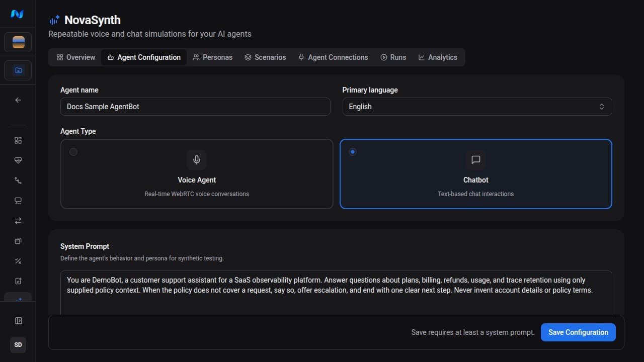The width and height of the screenshot is (644, 362).
Task: Open the workspace avatar thumbnail in the sidebar
Action: point(18,42)
